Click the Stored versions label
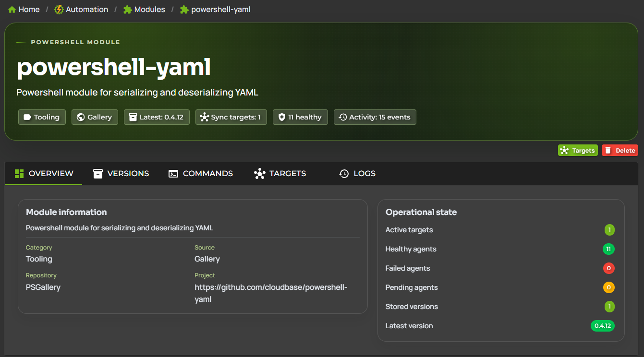Image resolution: width=644 pixels, height=357 pixels. tap(412, 307)
